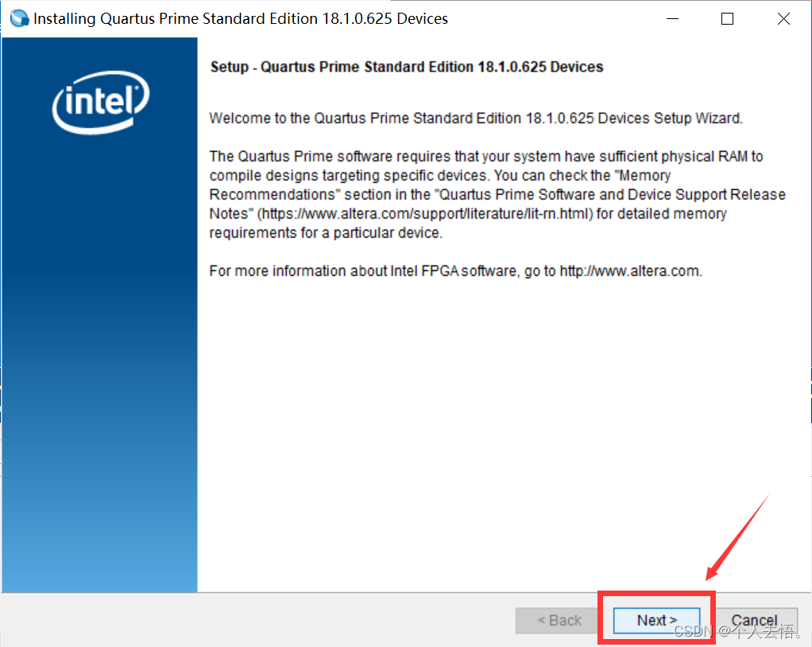Click the Next > button
This screenshot has width=812, height=647.
(656, 620)
